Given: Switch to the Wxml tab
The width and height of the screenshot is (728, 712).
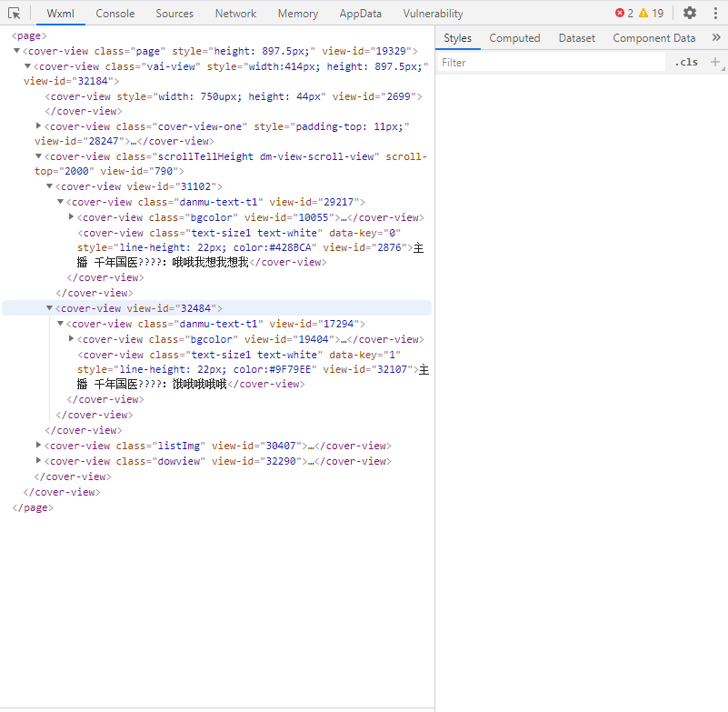Looking at the screenshot, I should 60,14.
